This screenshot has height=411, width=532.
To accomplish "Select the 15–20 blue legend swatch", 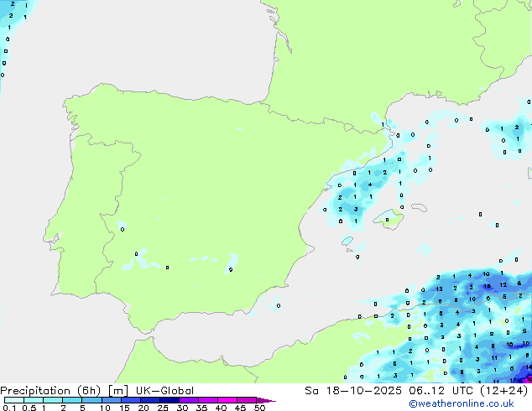I will point(131,400).
